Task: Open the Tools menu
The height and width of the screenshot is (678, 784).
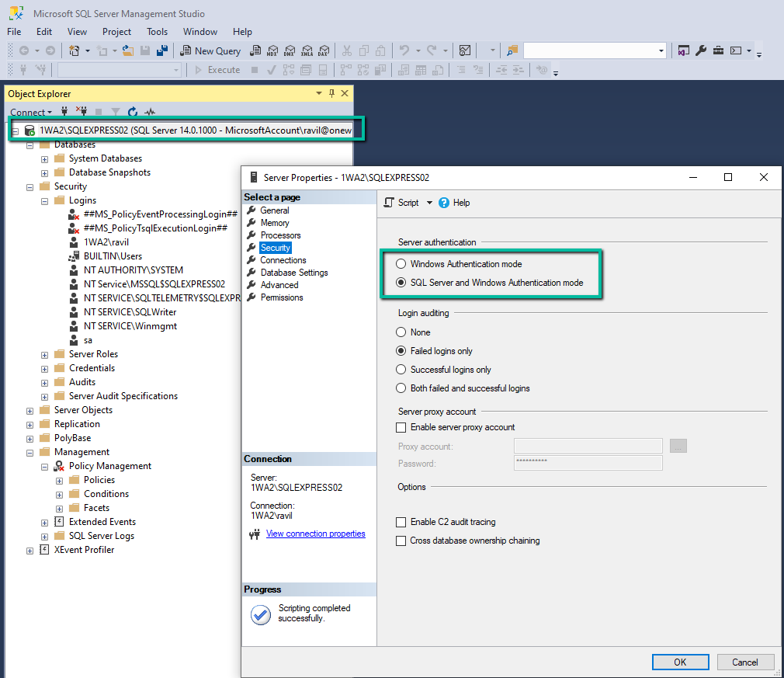Action: (x=157, y=32)
